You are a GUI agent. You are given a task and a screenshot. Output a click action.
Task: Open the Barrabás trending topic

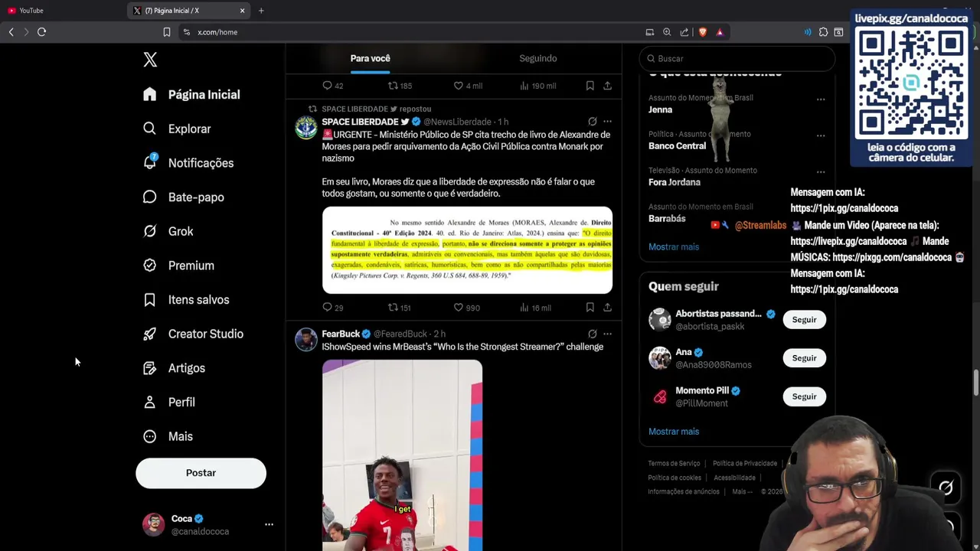667,218
